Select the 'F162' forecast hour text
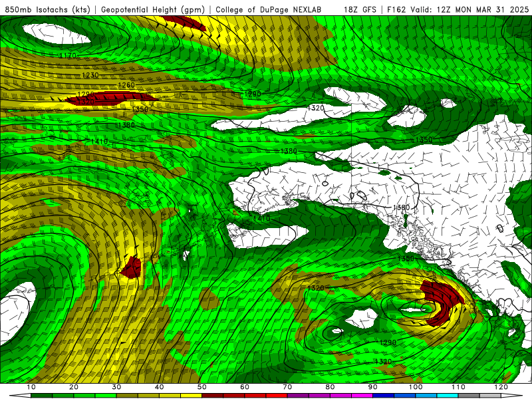The height and width of the screenshot is (399, 532). pyautogui.click(x=396, y=9)
